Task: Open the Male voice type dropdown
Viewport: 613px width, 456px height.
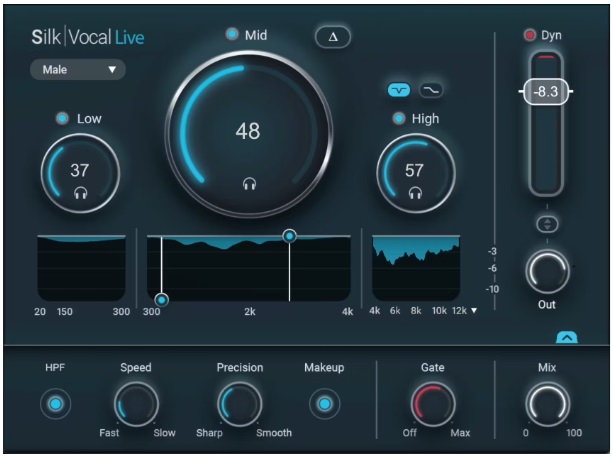Action: (x=78, y=70)
